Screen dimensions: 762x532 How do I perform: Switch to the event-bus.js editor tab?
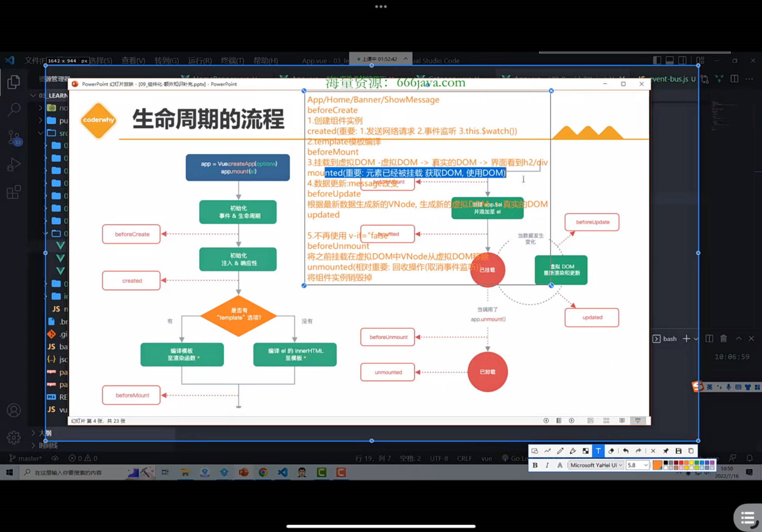pos(667,79)
